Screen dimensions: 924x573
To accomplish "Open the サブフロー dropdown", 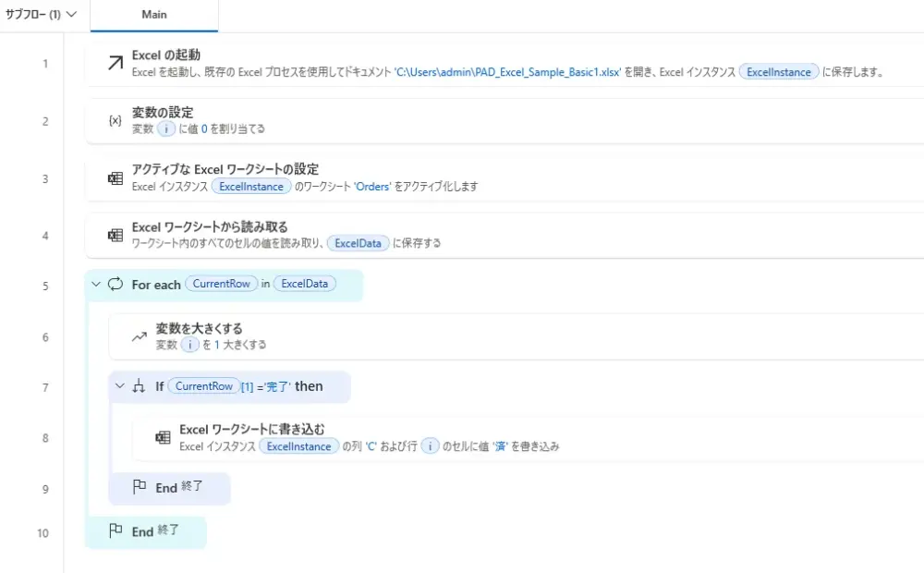I will [x=41, y=15].
